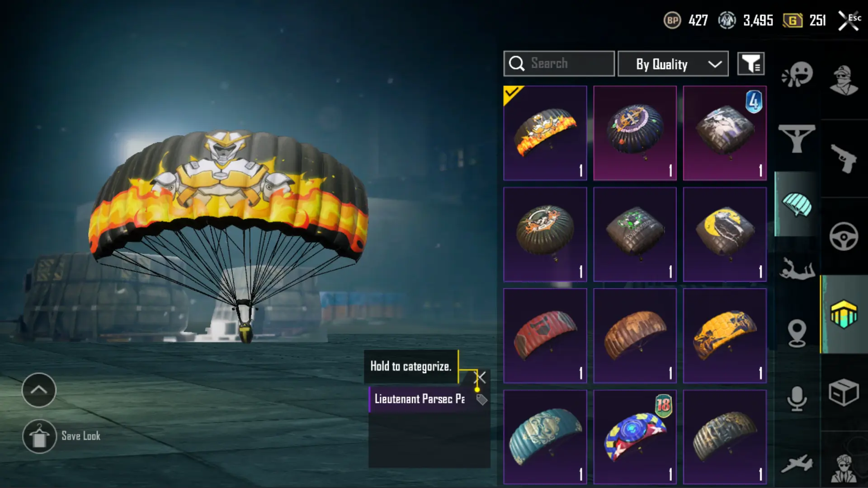Click into the Search field
The image size is (868, 488).
pyautogui.click(x=559, y=64)
